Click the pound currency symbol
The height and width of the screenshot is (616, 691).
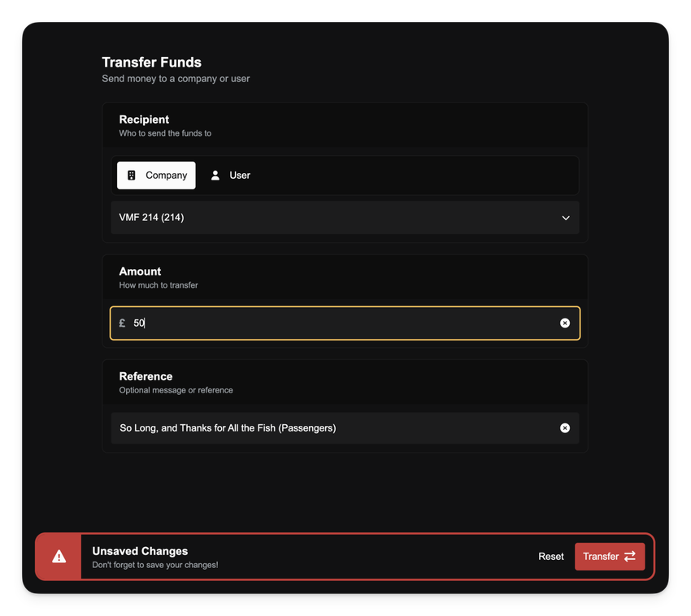(x=122, y=323)
